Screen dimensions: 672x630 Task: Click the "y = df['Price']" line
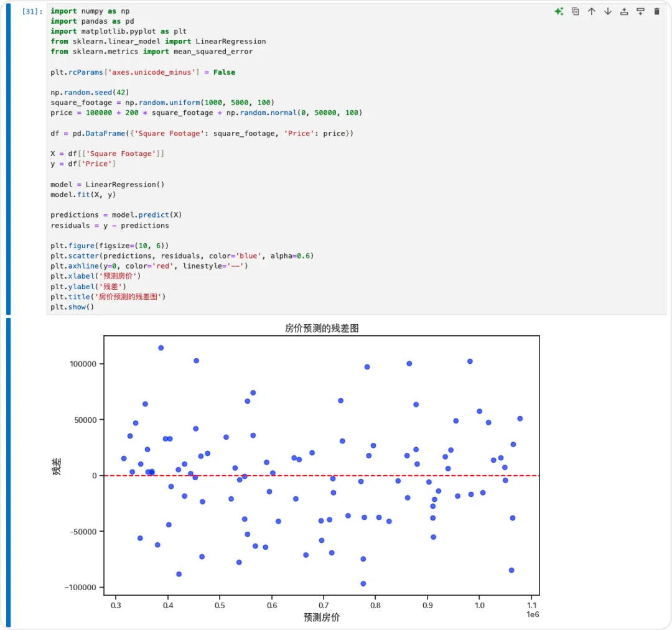click(83, 164)
